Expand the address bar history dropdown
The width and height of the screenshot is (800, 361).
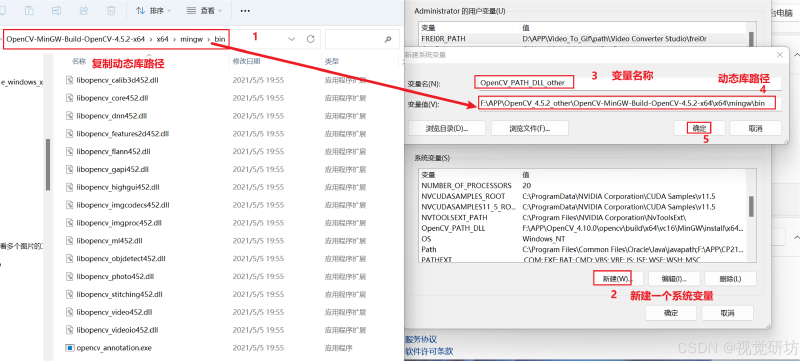[291, 39]
